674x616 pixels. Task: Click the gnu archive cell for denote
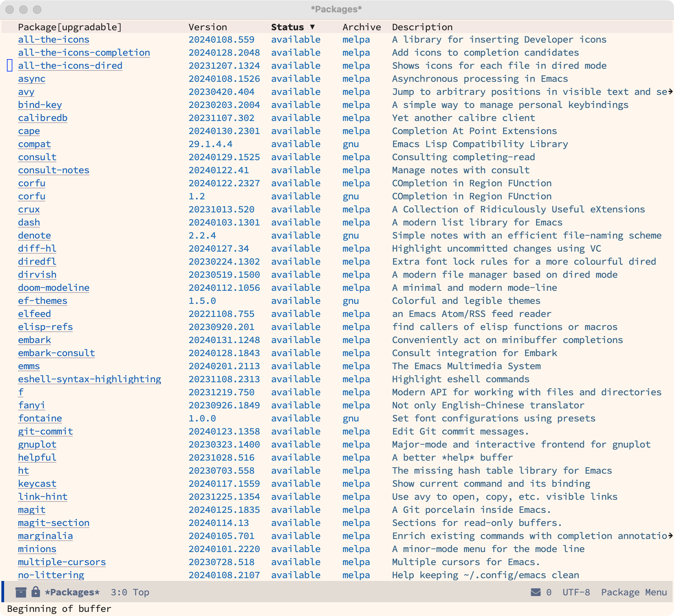(351, 235)
